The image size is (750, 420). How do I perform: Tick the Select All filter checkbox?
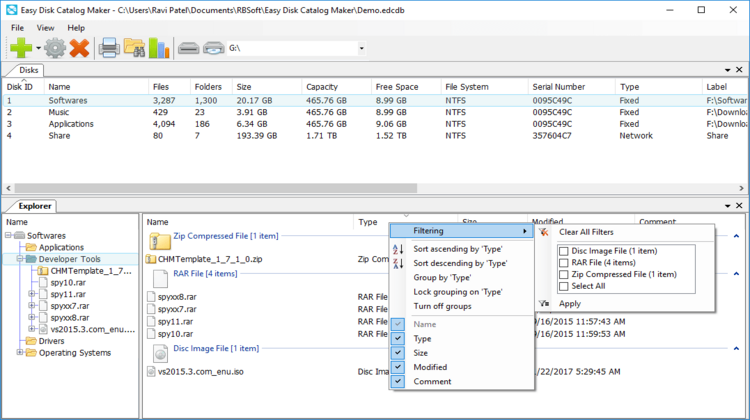click(x=564, y=286)
